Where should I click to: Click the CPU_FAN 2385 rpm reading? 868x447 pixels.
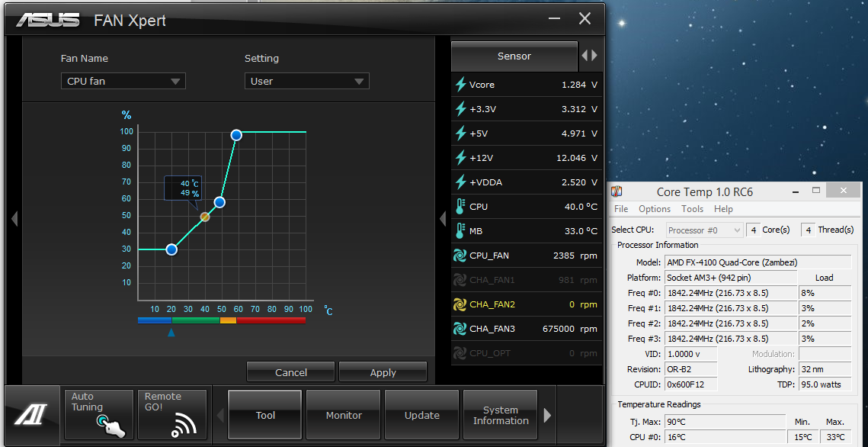click(575, 256)
